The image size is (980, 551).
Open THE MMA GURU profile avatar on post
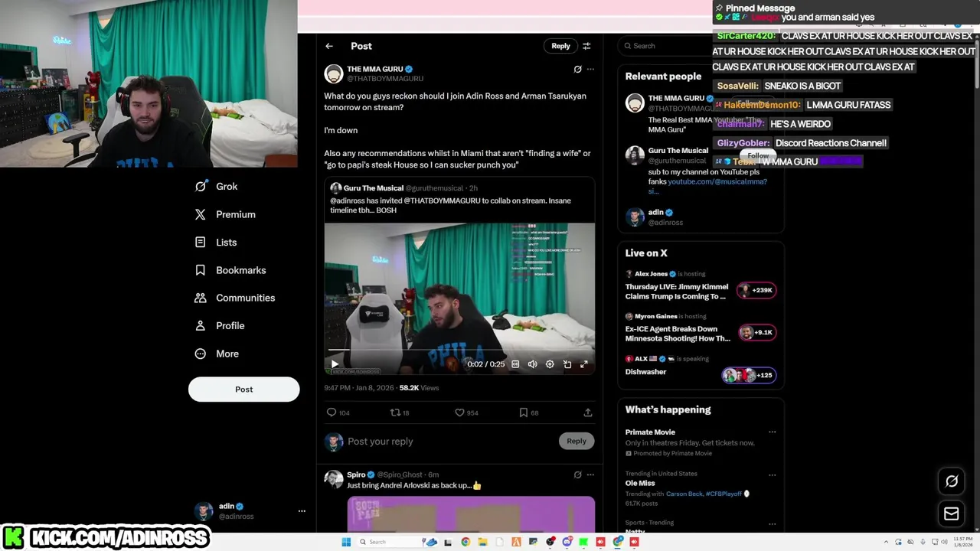click(333, 73)
